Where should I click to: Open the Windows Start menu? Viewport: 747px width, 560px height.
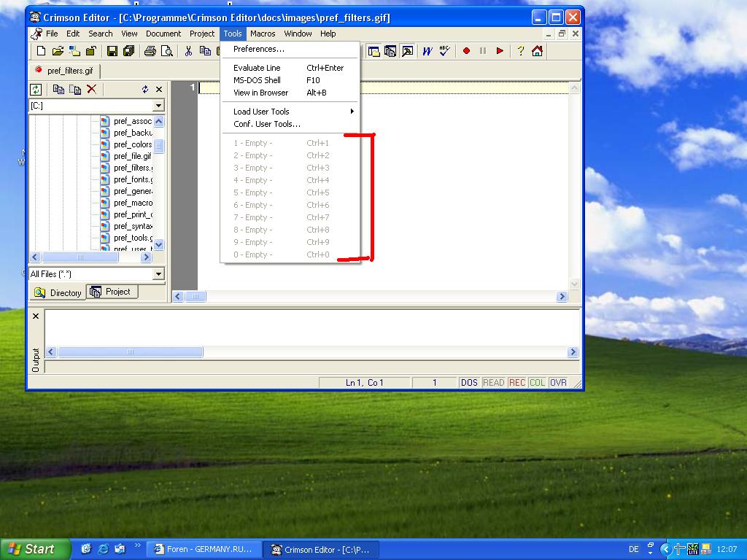[x=35, y=549]
